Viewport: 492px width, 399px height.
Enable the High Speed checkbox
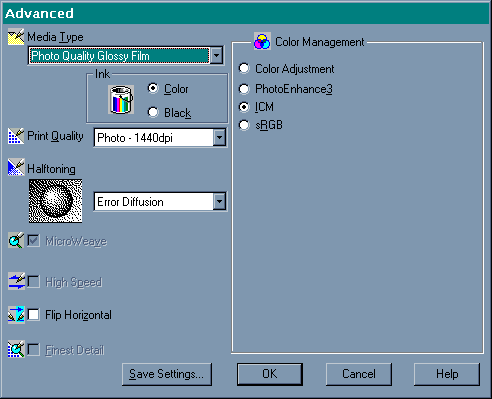(x=34, y=281)
